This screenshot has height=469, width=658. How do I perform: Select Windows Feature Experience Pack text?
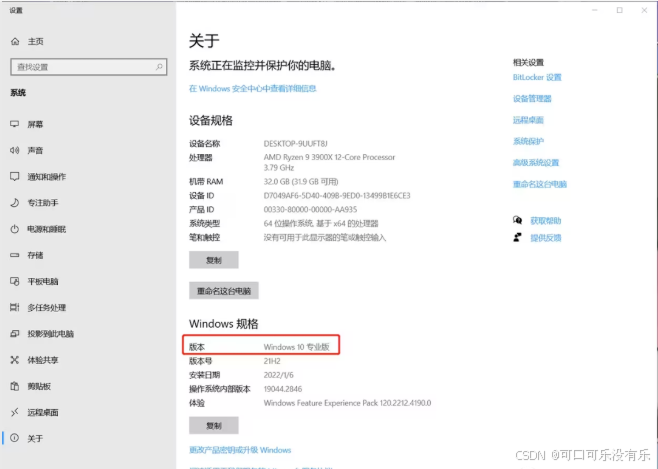tap(347, 403)
